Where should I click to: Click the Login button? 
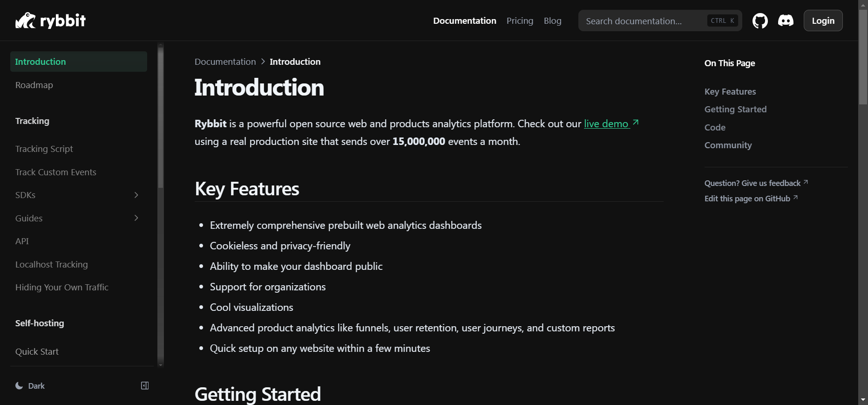coord(823,21)
